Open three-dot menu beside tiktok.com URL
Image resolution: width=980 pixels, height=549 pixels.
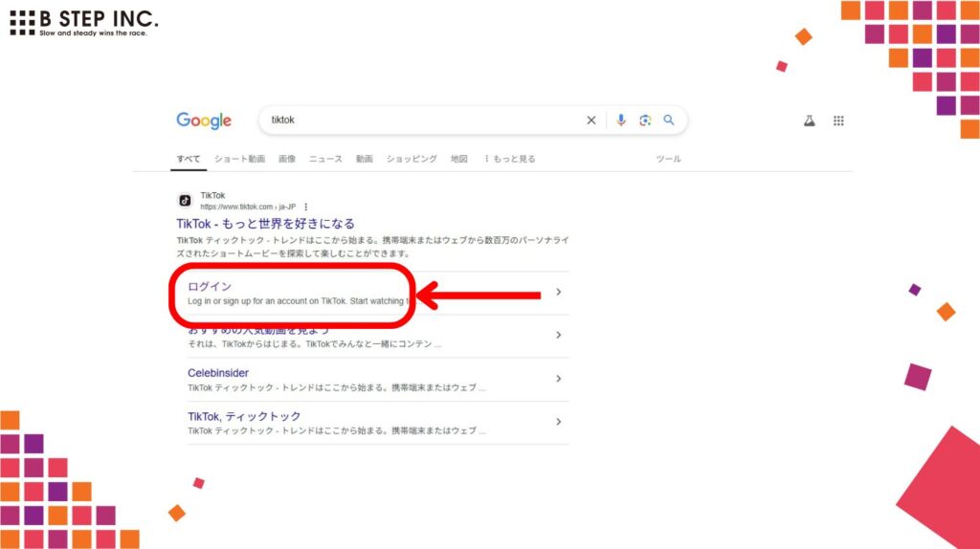point(305,207)
